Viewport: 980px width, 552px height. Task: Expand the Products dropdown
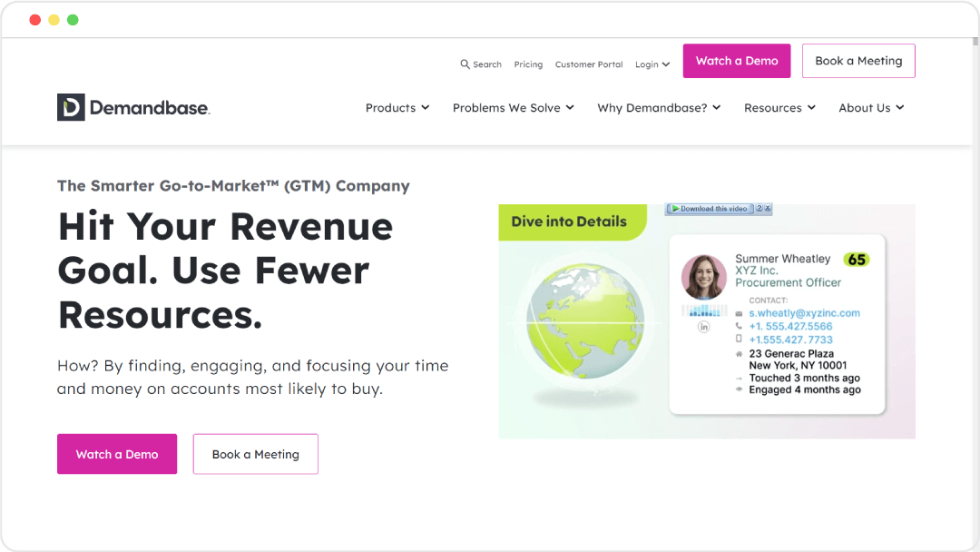[x=397, y=107]
